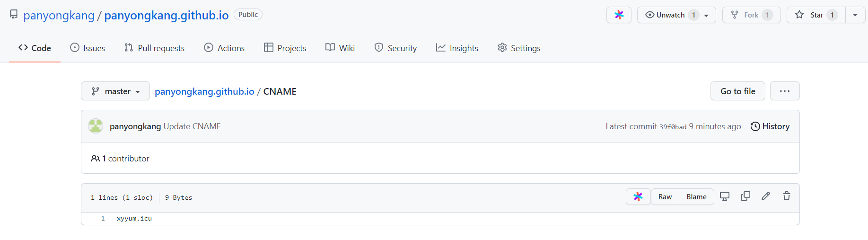Open the Settings tab
Viewport: 868px width, 240px height.
[519, 48]
